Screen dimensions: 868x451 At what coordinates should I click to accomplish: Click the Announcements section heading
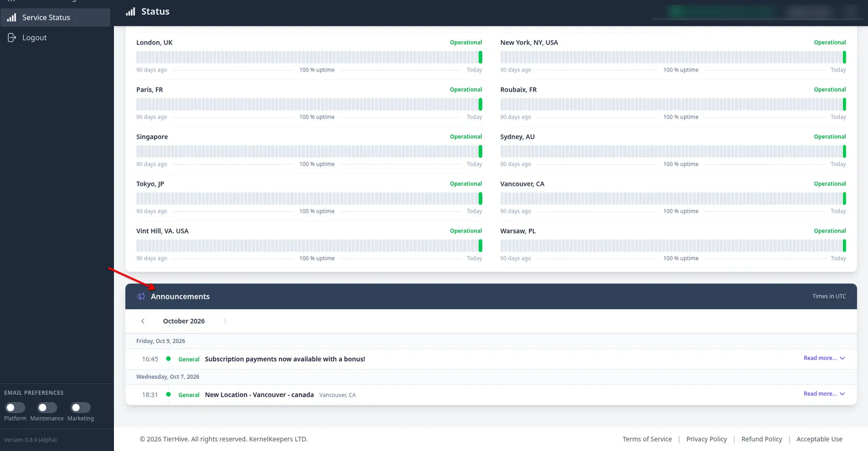click(x=180, y=297)
